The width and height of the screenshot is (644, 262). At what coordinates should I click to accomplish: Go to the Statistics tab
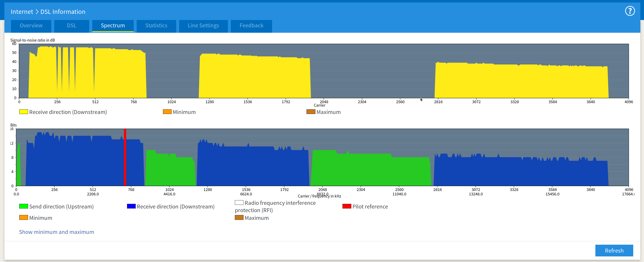click(156, 26)
